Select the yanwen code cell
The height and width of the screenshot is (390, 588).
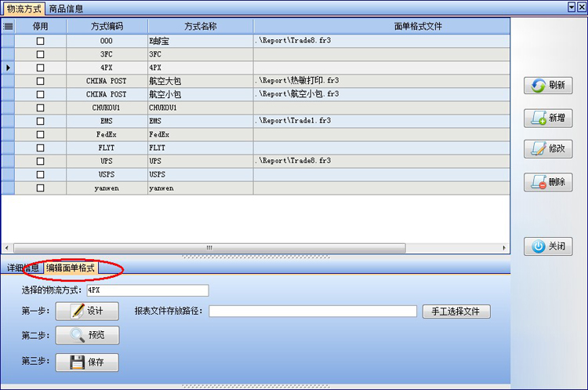click(x=107, y=188)
